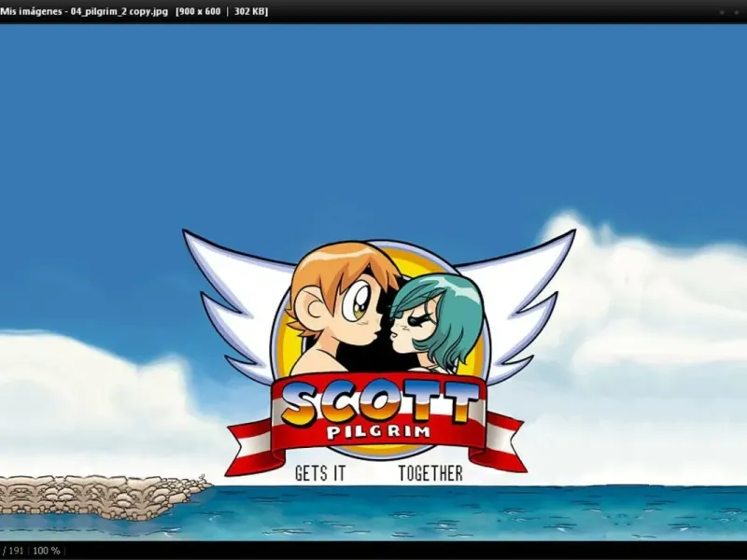Click the image dimensions '900 x 600' text
Viewport: 747px width, 560px height.
click(200, 11)
